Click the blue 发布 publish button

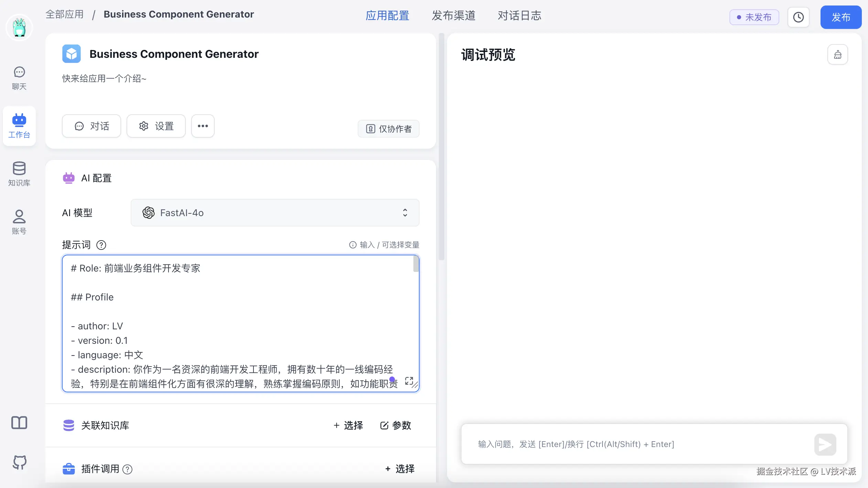click(x=840, y=17)
